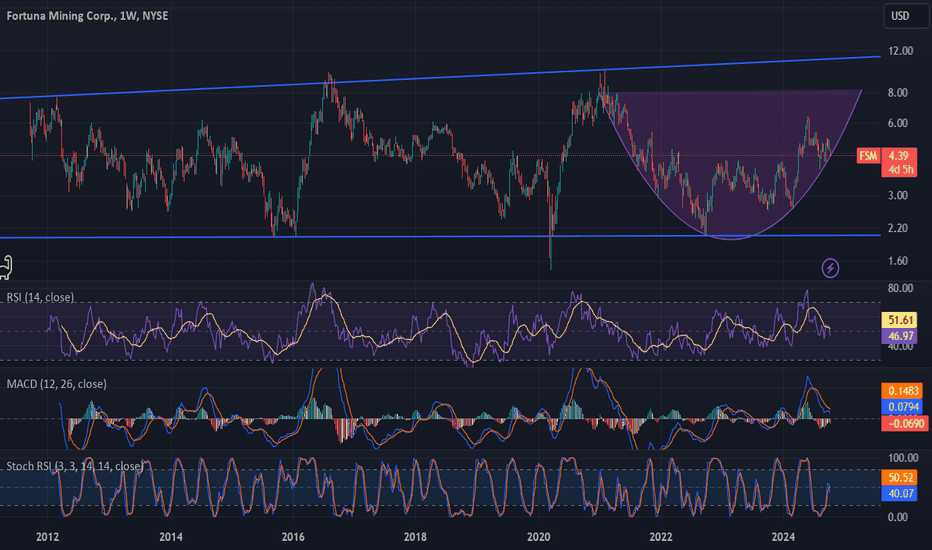This screenshot has height=550, width=932.
Task: Click the 50.52 Stoch RSI value tag
Action: 900,477
